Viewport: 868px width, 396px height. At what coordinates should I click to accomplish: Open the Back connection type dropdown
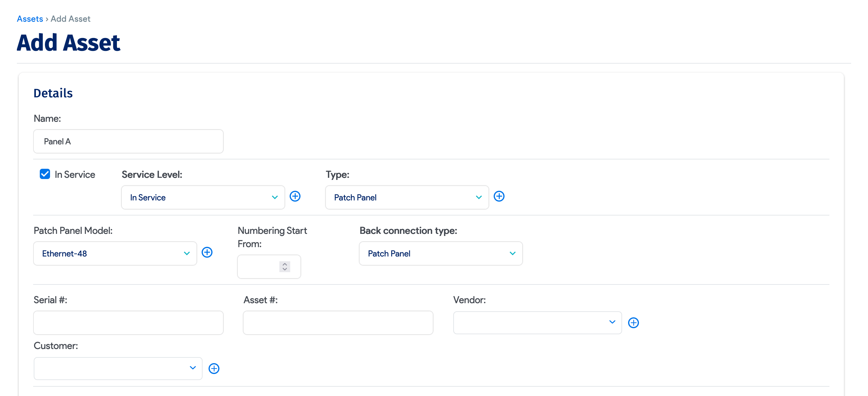click(x=440, y=253)
